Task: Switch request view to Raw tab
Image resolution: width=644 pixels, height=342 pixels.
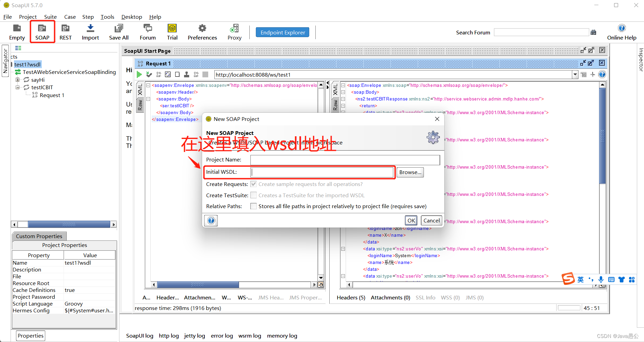Action: [x=140, y=105]
